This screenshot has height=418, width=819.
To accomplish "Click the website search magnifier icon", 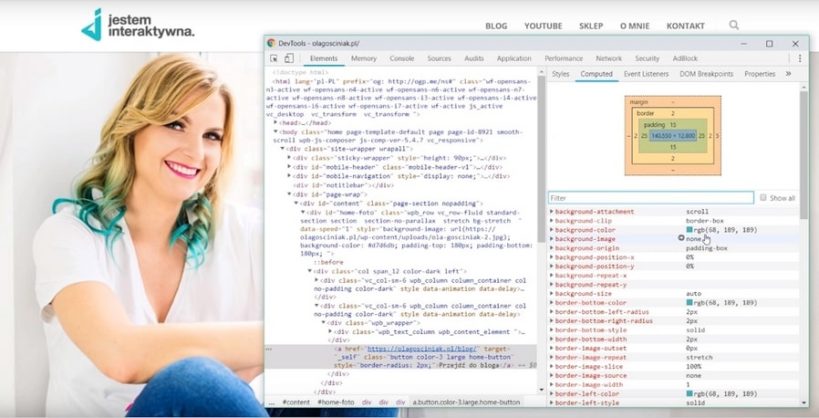I will [734, 25].
